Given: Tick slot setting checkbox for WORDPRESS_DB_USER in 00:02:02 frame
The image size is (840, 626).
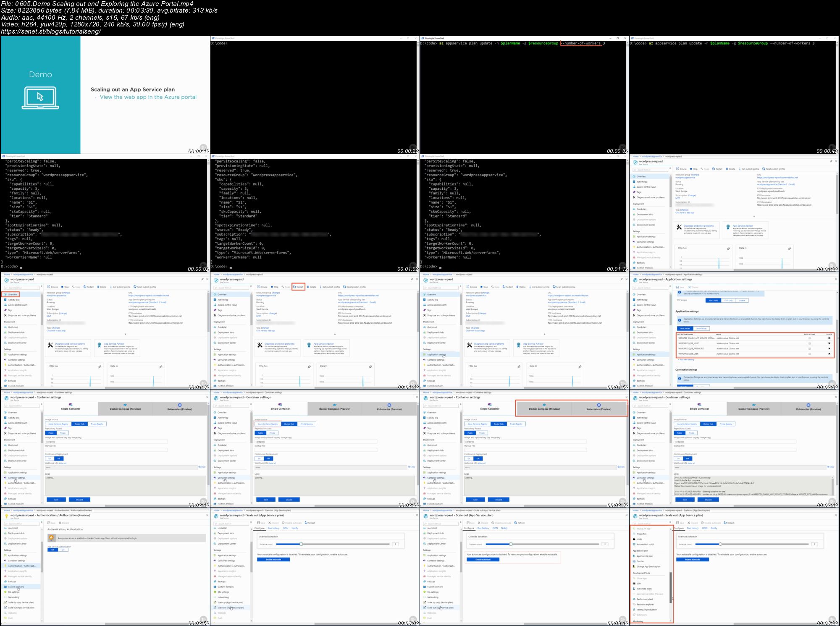Looking at the screenshot, I should click(x=810, y=354).
